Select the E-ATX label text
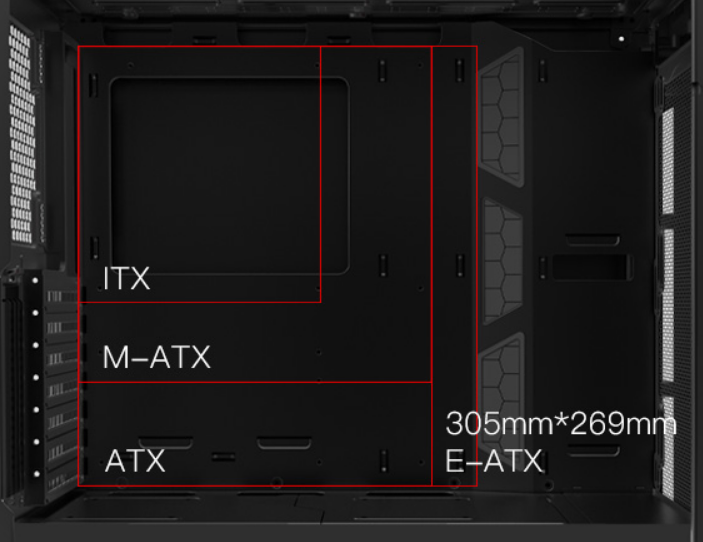 pos(494,460)
